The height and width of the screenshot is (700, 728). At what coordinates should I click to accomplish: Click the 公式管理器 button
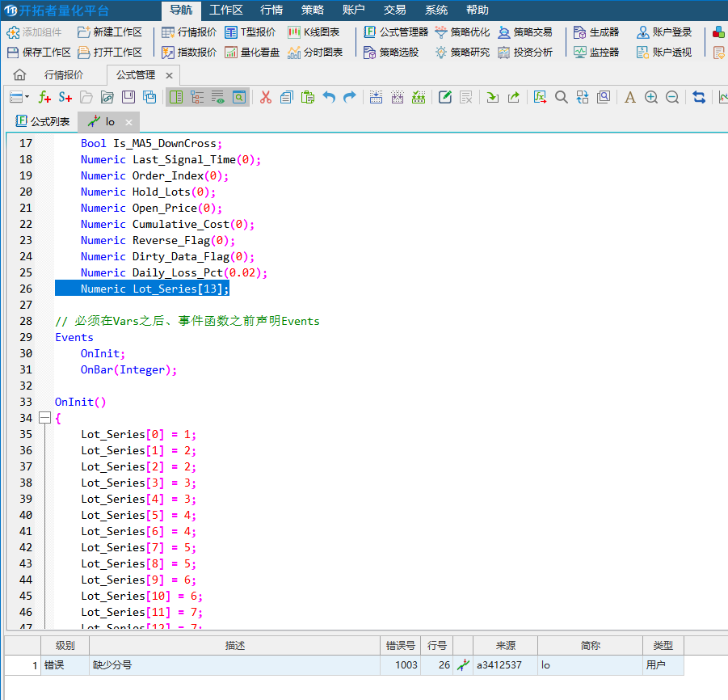(396, 32)
